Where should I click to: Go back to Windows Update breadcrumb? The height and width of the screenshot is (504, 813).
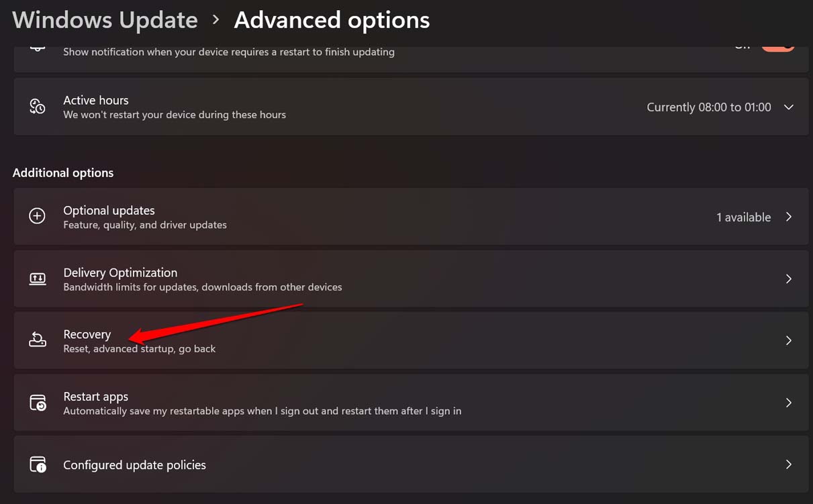click(x=105, y=20)
